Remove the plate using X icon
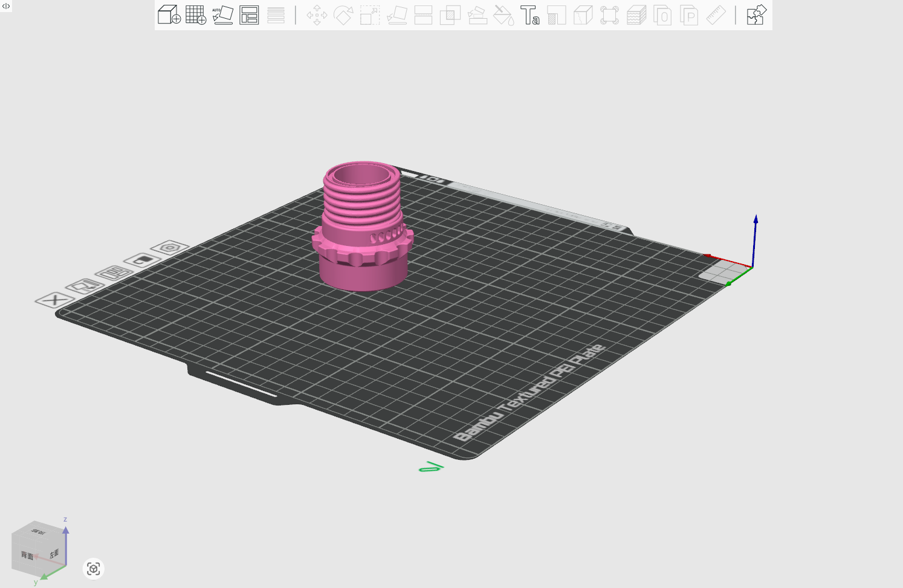This screenshot has width=903, height=588. pos(54,300)
